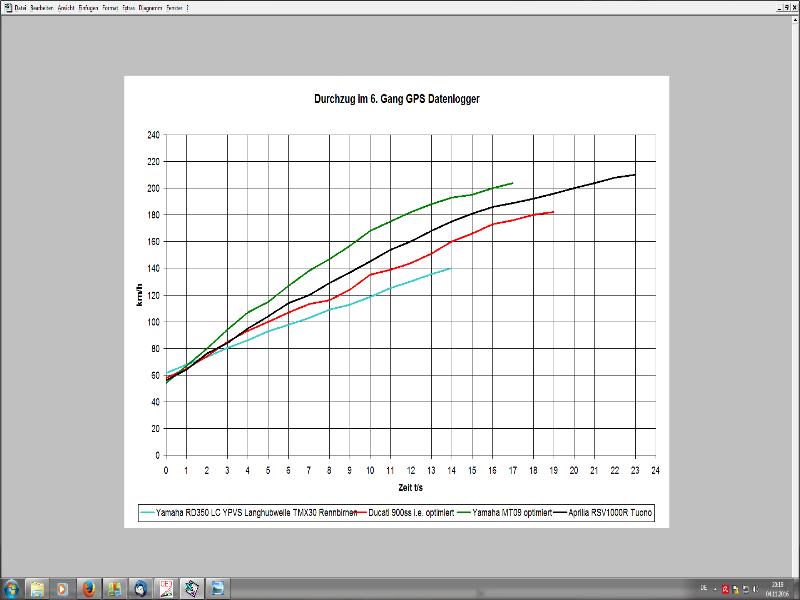Viewport: 800px width, 600px height.
Task: Click the taskbar clock and date
Action: (777, 588)
